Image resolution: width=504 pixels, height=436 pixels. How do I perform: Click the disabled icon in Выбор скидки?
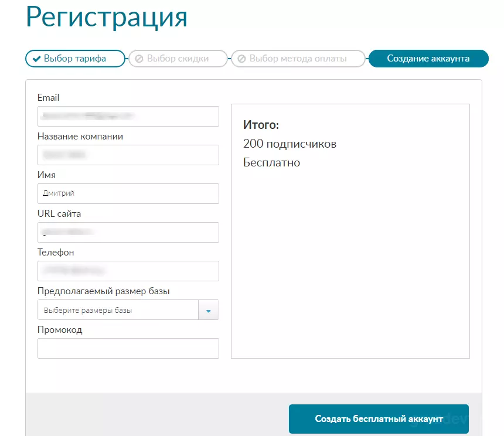point(139,59)
